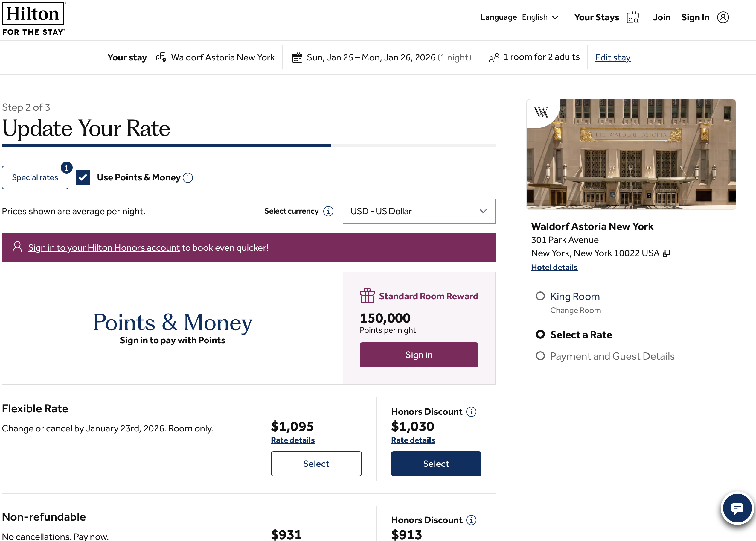756x541 pixels.
Task: Click the gift icon for Standard Room Reward
Action: tap(367, 295)
